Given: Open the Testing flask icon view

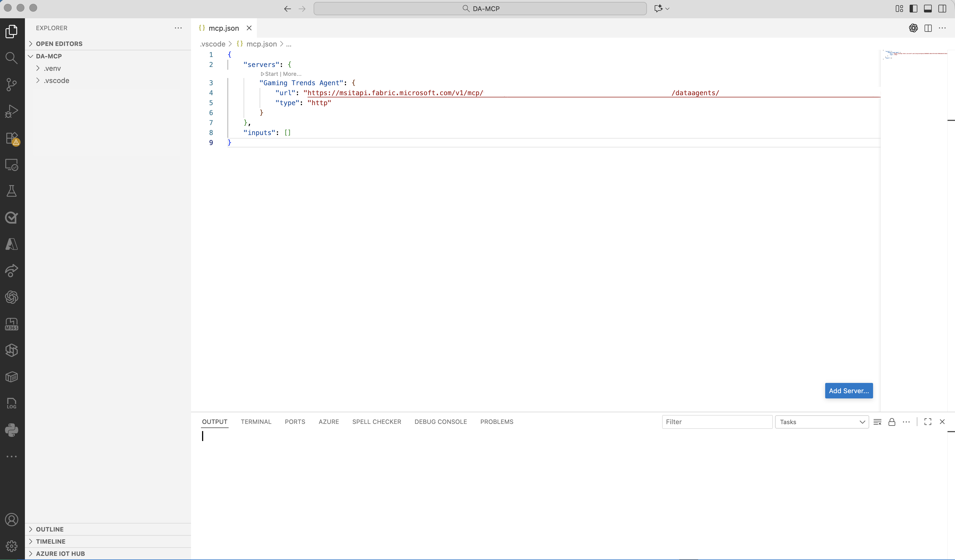Looking at the screenshot, I should [11, 191].
